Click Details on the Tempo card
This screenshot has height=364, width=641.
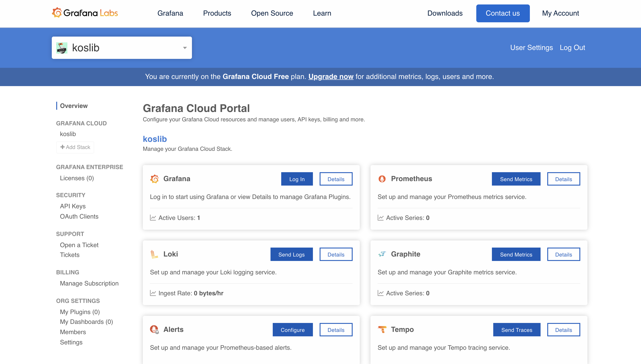point(563,330)
